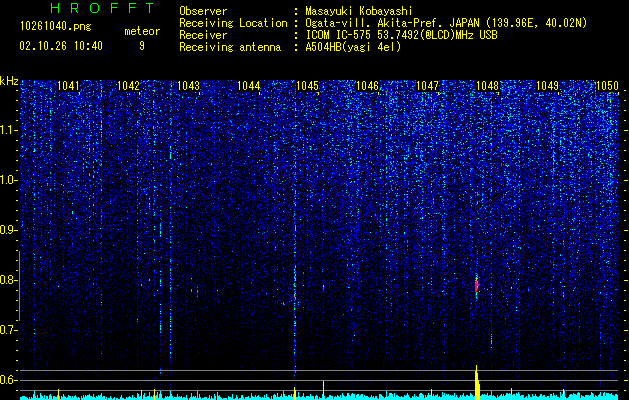This screenshot has width=629, height=400.
Task: Click the 1049 time axis label
Action: pos(547,86)
